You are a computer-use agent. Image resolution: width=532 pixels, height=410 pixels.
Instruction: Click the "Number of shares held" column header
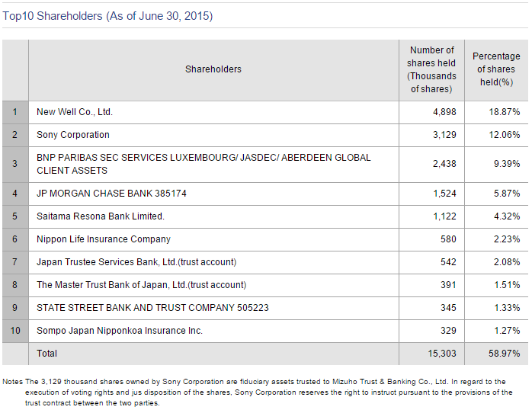point(431,69)
